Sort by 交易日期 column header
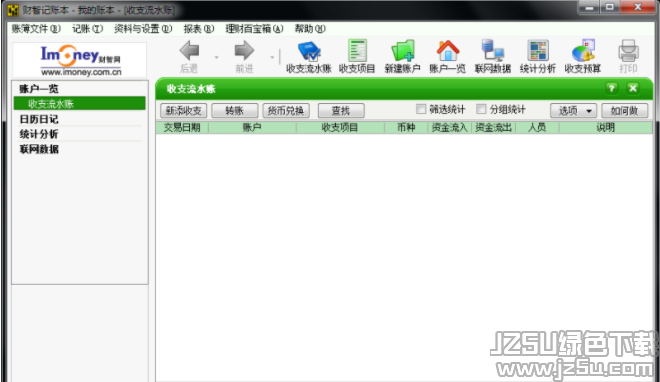 [x=182, y=127]
